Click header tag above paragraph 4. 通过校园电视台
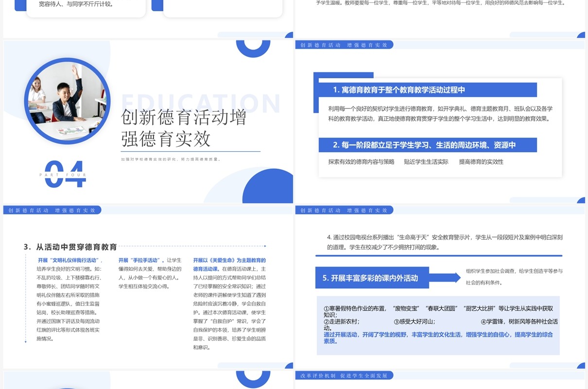The width and height of the screenshot is (588, 389). (344, 210)
